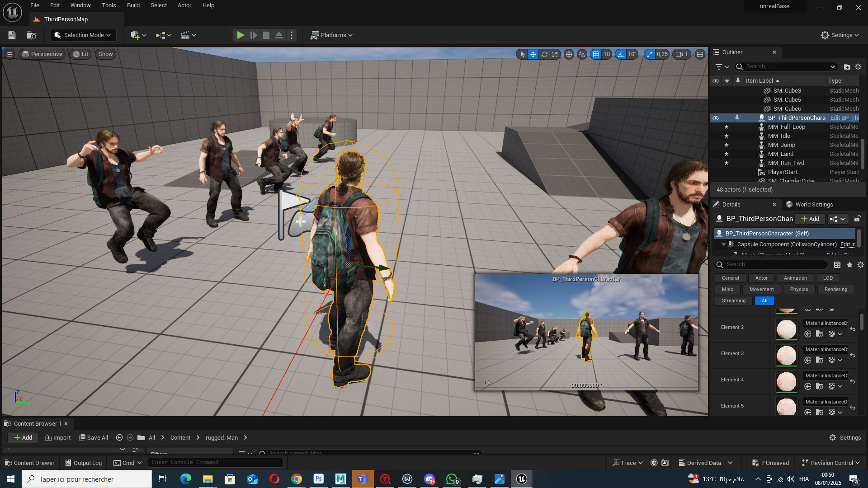This screenshot has width=868, height=488.
Task: Open the viewport layout grid icon
Action: click(700, 54)
